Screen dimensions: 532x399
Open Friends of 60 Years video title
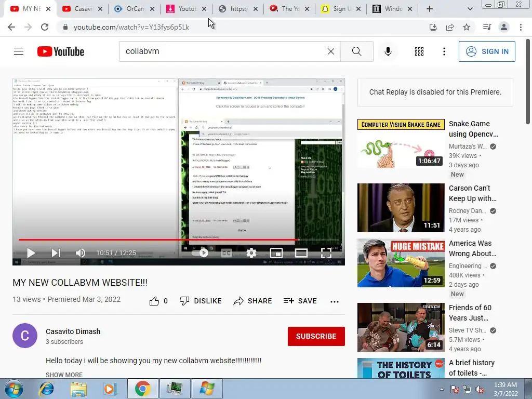pos(470,312)
